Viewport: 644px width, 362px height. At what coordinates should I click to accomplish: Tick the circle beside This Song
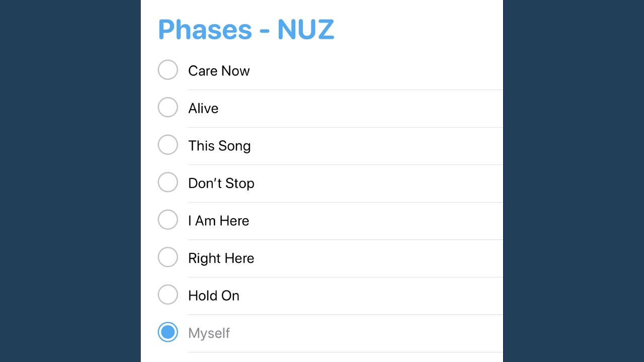[168, 145]
